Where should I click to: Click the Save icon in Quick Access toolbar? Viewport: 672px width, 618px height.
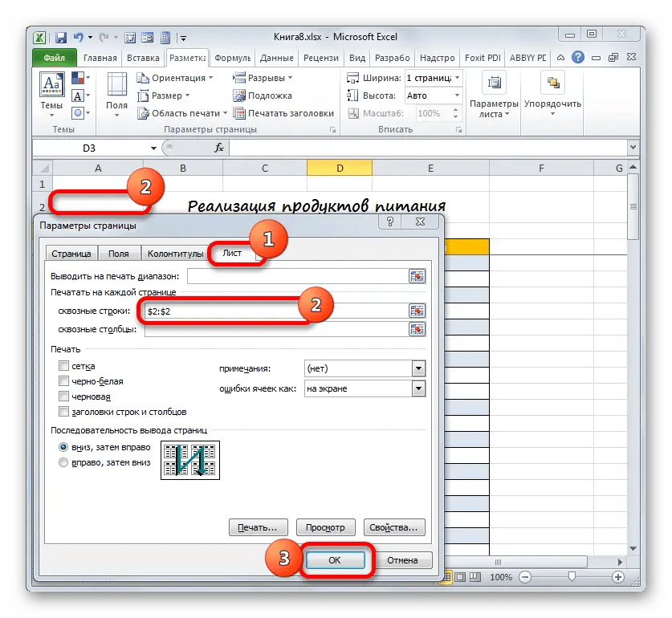click(61, 36)
